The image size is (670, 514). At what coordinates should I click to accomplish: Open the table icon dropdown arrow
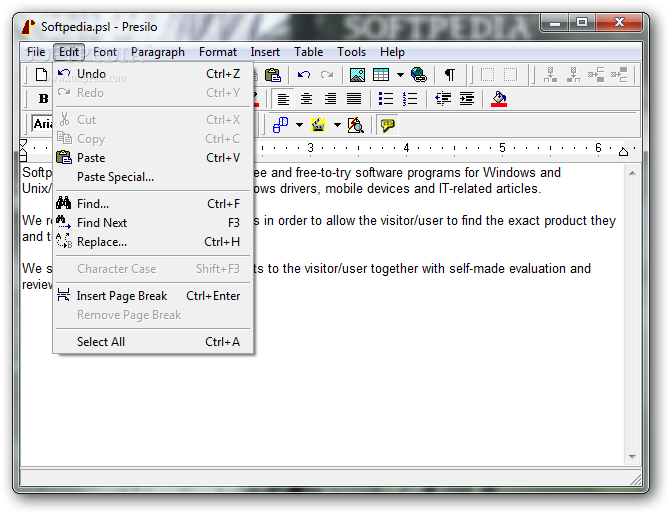click(x=400, y=75)
